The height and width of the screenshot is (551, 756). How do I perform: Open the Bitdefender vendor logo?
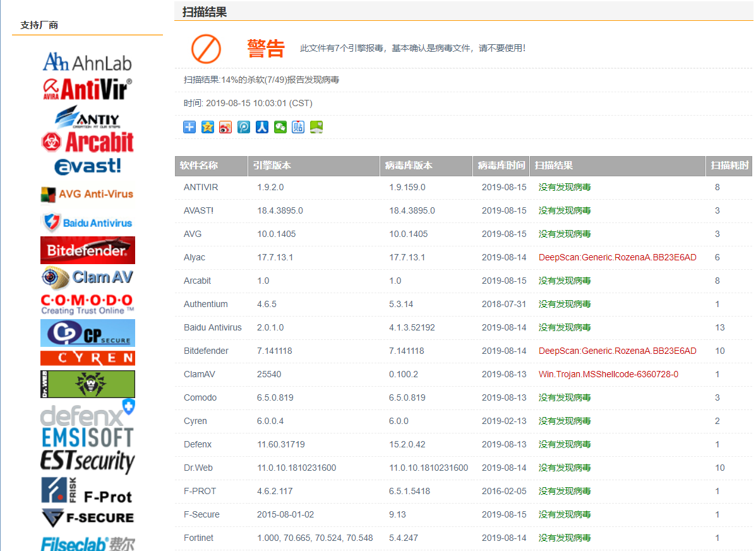pyautogui.click(x=88, y=250)
